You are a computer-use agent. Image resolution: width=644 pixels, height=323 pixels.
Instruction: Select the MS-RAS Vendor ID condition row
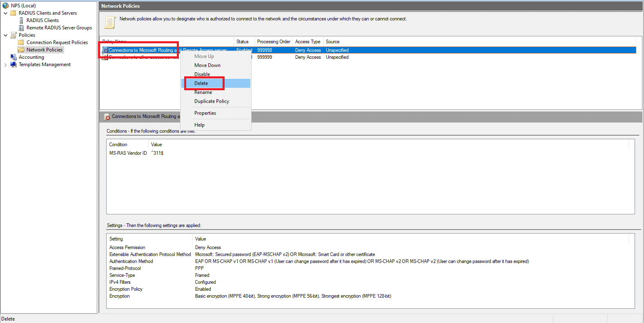[128, 153]
